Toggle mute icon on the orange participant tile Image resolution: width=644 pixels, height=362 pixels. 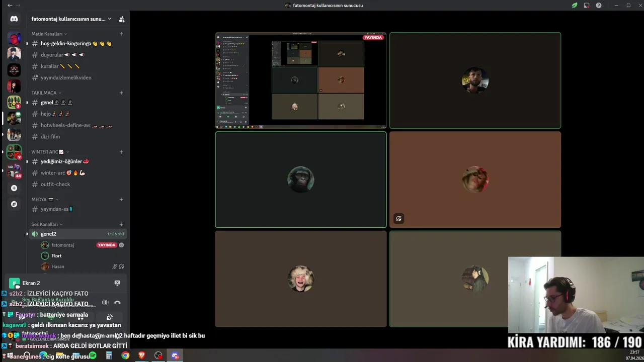[398, 218]
